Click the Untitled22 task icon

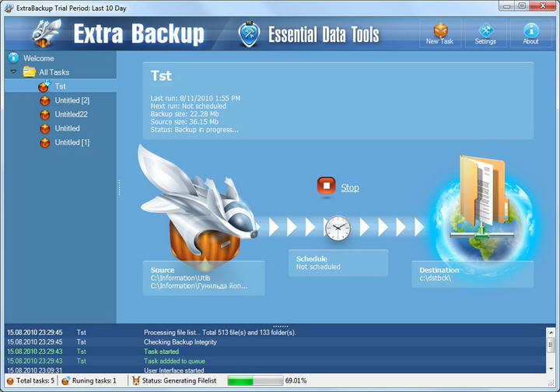(x=45, y=114)
